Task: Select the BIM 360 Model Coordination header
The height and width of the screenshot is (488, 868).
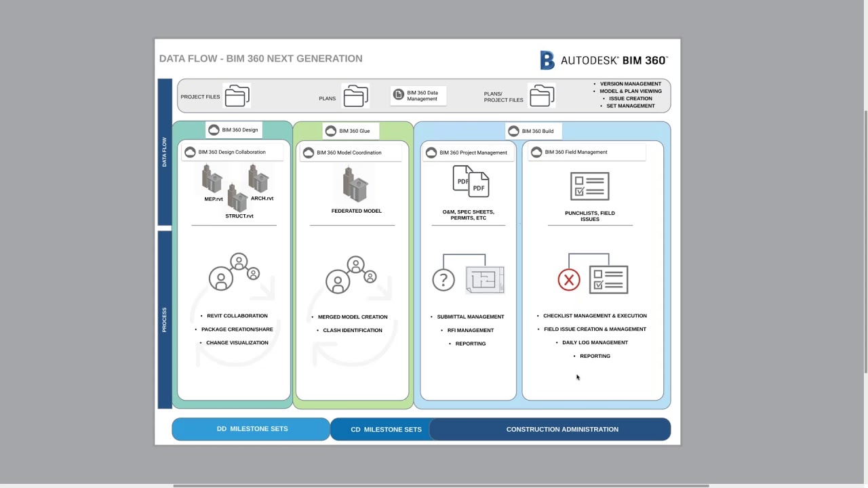Action: (351, 152)
